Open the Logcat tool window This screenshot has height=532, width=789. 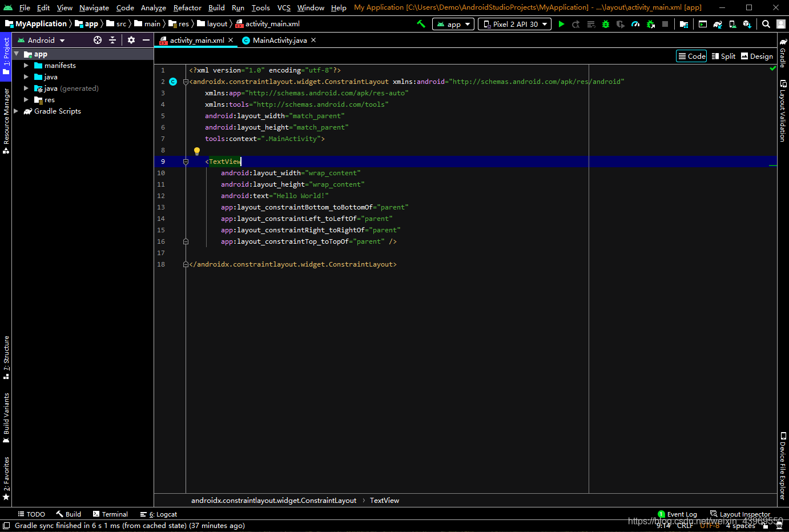click(159, 514)
